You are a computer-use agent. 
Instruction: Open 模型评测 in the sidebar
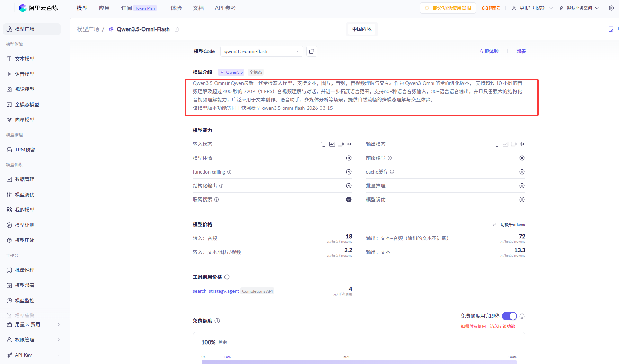tap(32, 225)
